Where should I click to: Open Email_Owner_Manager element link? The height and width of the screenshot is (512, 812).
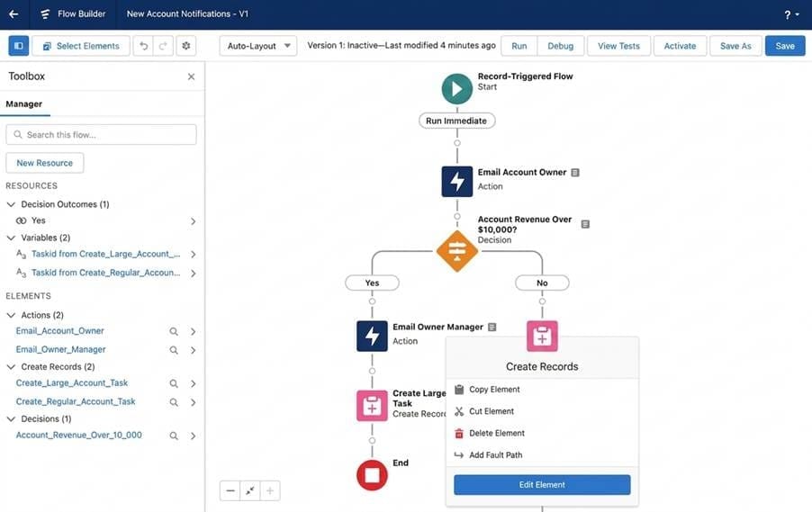tap(60, 349)
